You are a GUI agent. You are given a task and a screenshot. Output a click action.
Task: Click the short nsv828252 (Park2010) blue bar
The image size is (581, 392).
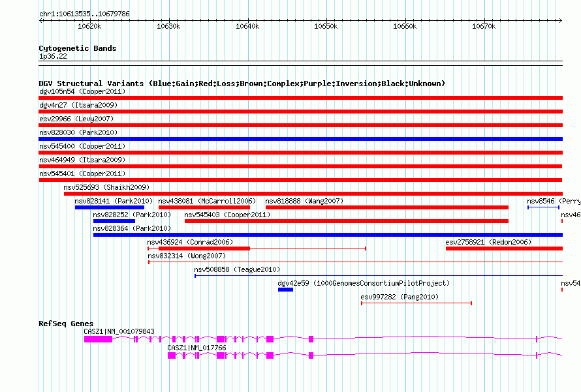pyautogui.click(x=114, y=221)
